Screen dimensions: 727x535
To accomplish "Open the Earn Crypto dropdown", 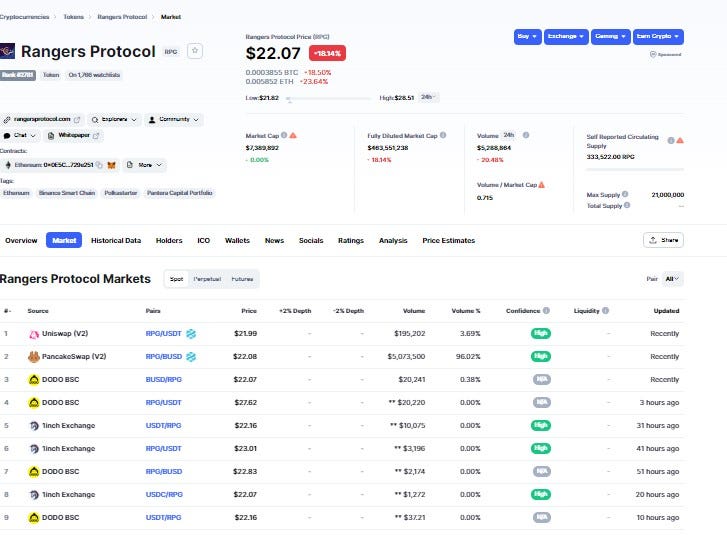I will 658,37.
